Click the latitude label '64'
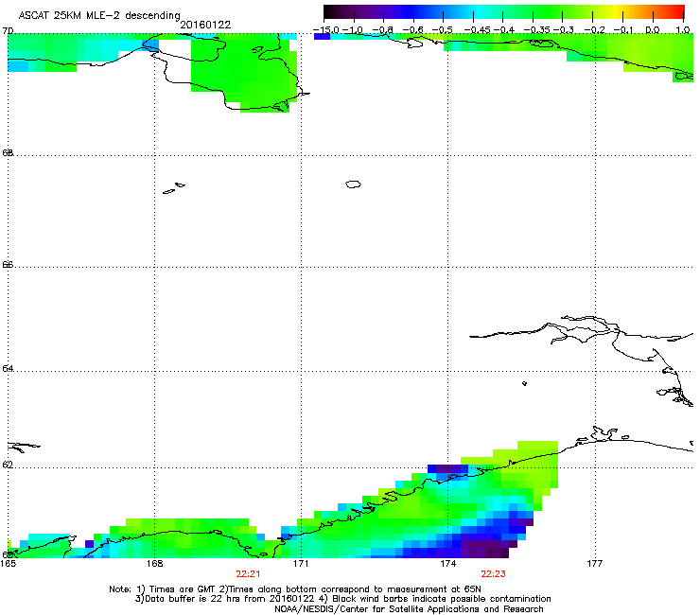This screenshot has height=615, width=700. tap(8, 368)
